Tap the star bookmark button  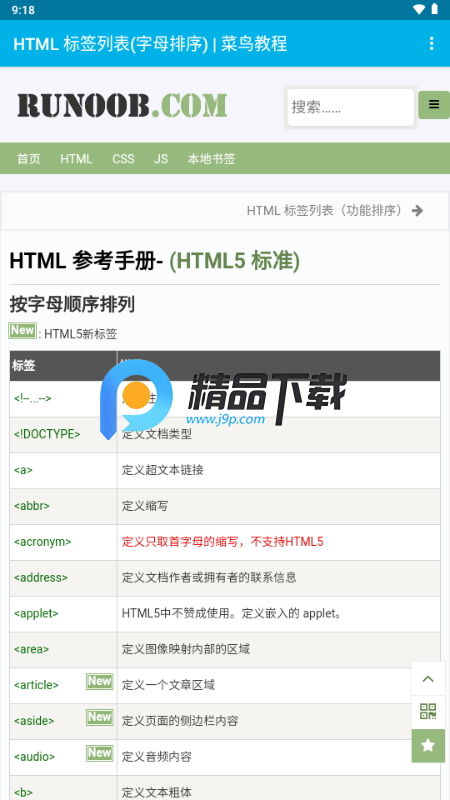pos(428,745)
